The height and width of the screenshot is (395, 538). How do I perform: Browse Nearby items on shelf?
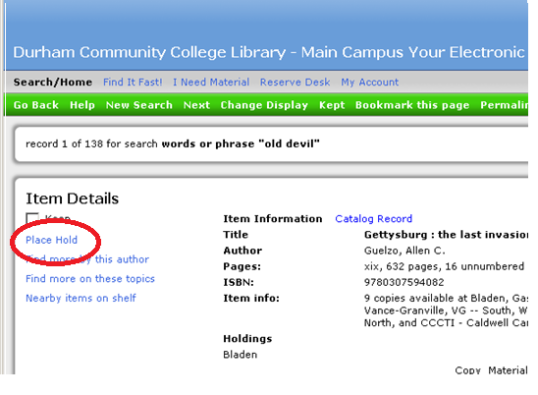81,298
